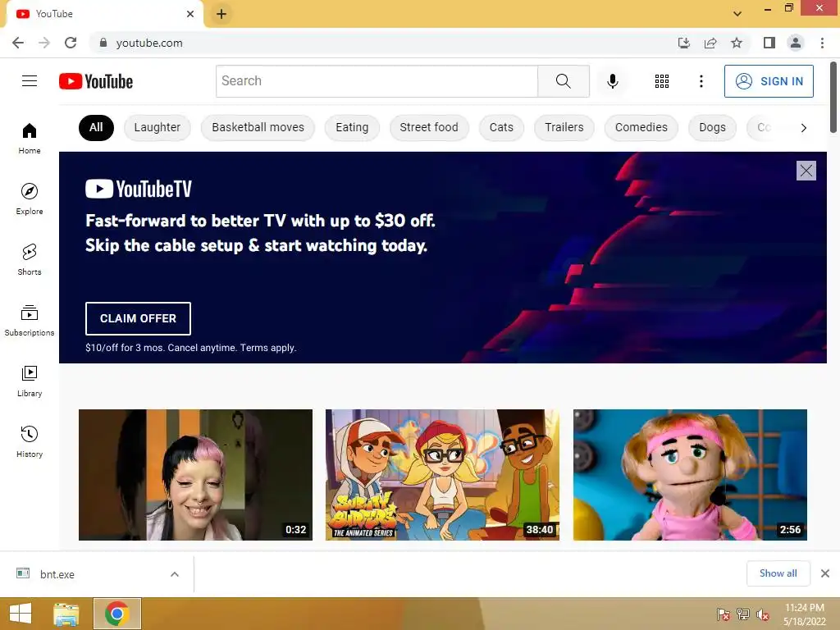Bookmark this tab with star
Screen dimensions: 840x630
[x=737, y=43]
